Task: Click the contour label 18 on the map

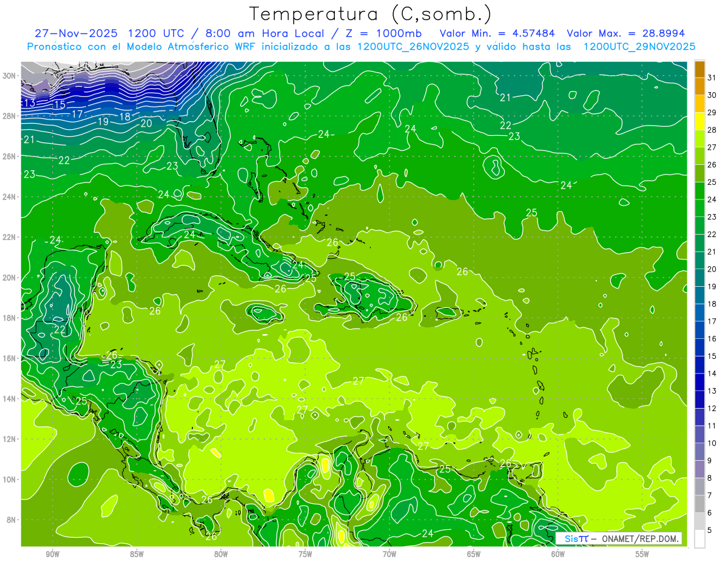Action: 125,116
